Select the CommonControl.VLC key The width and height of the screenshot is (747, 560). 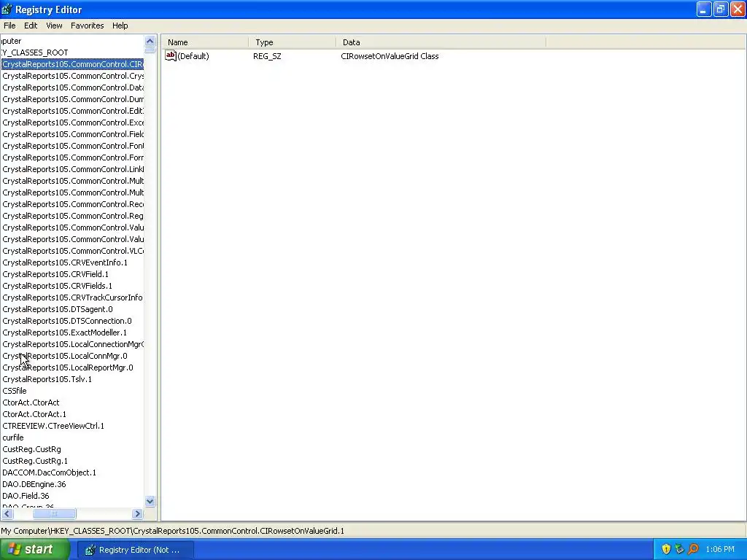(72, 251)
